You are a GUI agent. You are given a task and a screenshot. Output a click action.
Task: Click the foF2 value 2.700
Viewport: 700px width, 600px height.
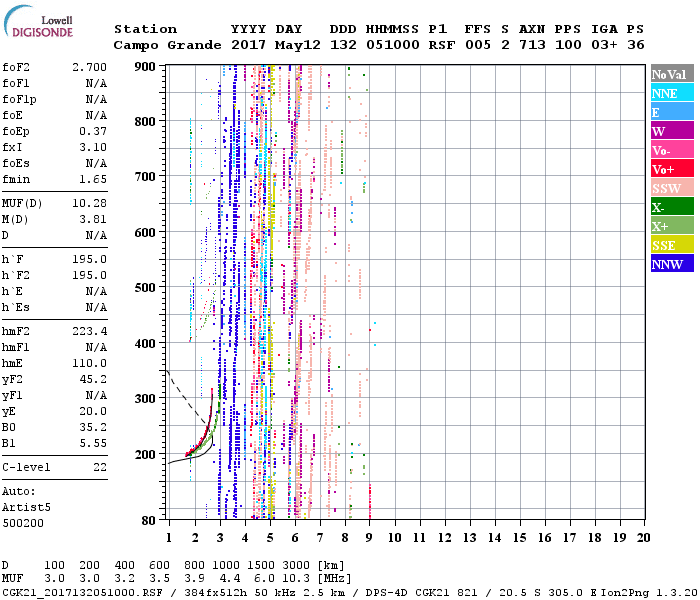pyautogui.click(x=89, y=67)
